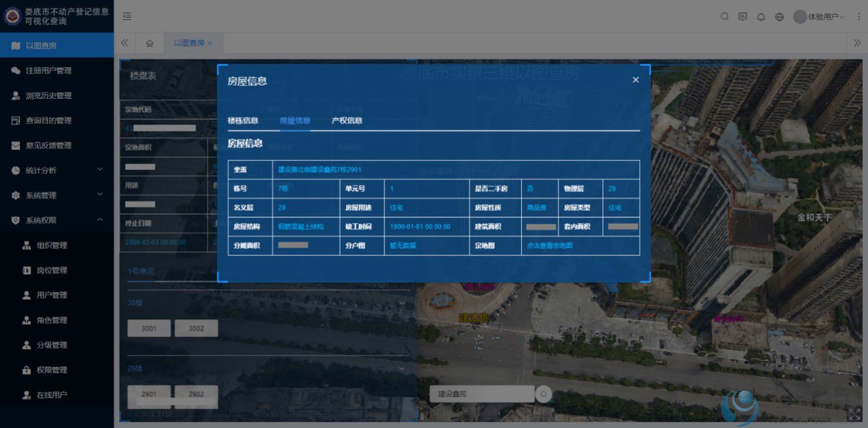
Task: Click the home tab icon
Action: pyautogui.click(x=149, y=43)
